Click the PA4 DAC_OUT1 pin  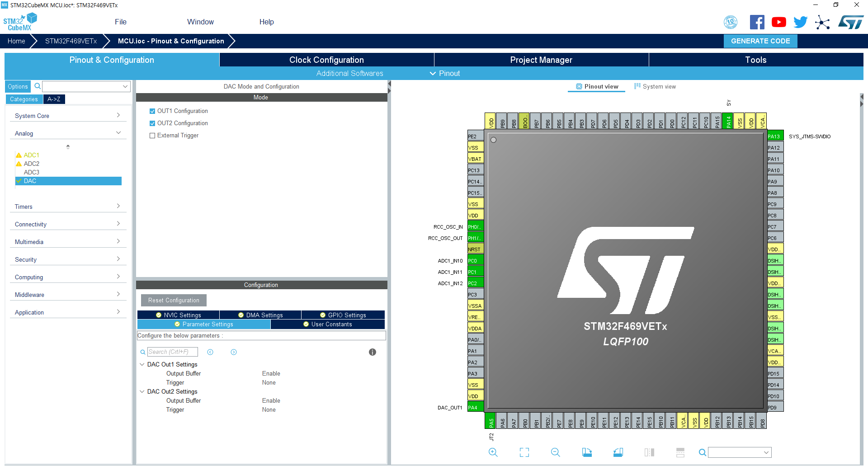coord(476,407)
